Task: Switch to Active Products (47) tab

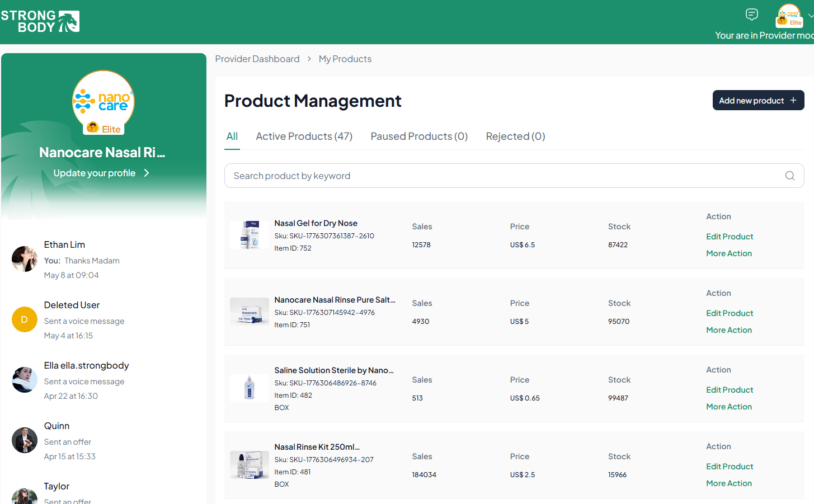Action: (x=304, y=136)
